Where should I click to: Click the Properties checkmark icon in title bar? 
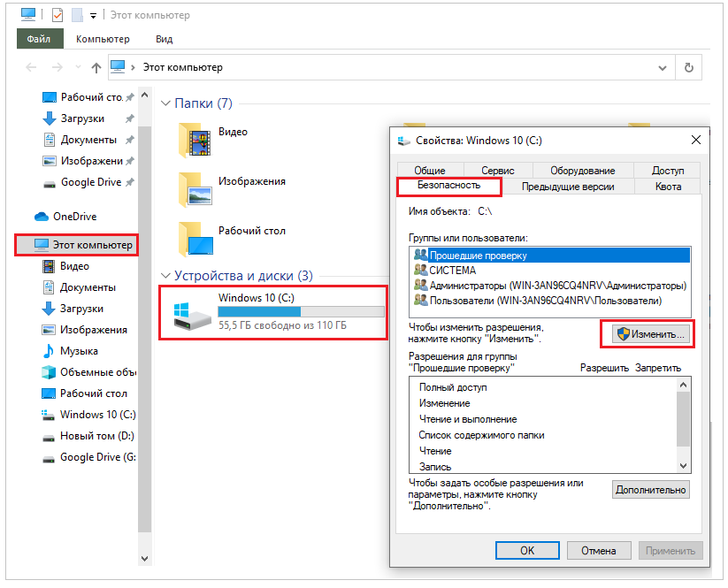tap(57, 15)
